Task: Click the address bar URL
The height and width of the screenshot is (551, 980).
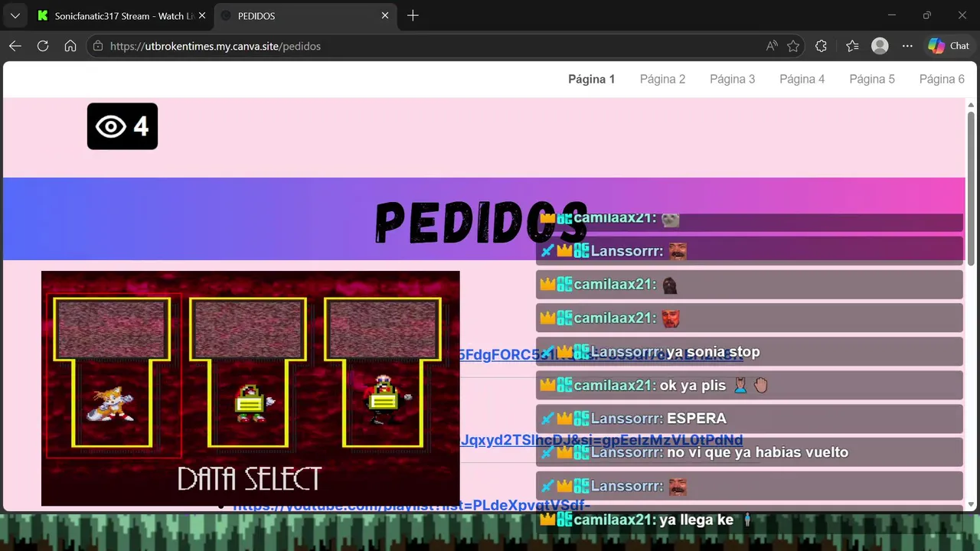Action: coord(215,46)
